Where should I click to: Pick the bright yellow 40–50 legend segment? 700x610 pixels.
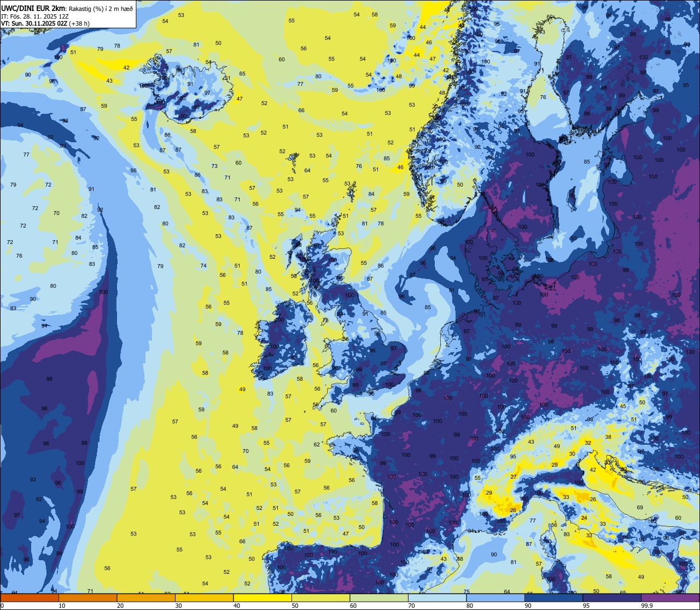(x=262, y=597)
